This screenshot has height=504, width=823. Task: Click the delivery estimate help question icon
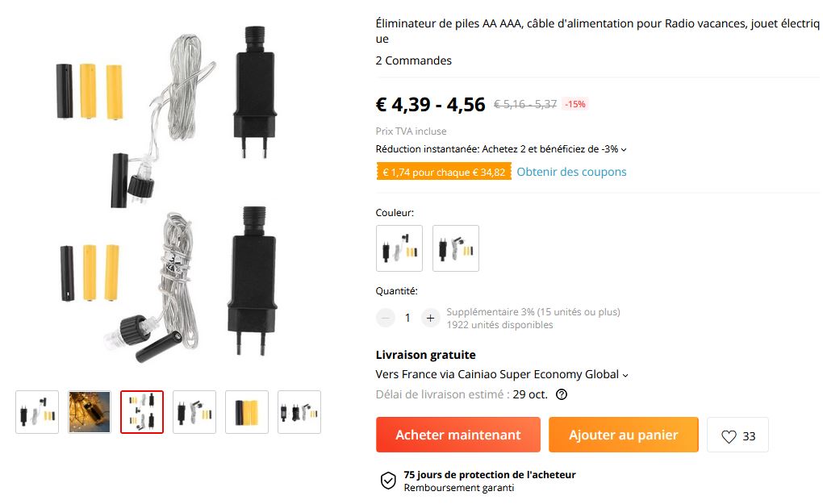pos(561,394)
